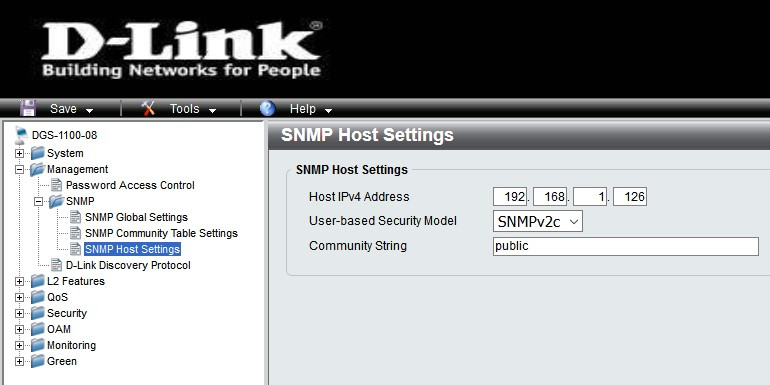Select the Management tree label

(78, 169)
